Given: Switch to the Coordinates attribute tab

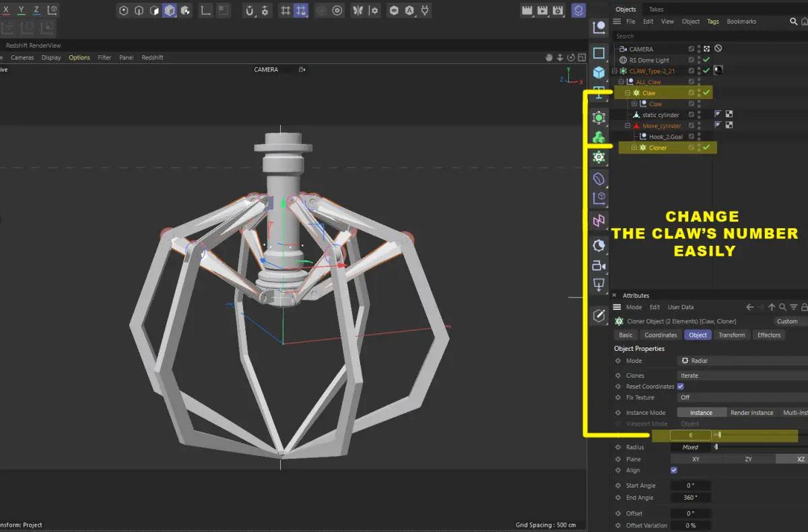Looking at the screenshot, I should coord(661,335).
